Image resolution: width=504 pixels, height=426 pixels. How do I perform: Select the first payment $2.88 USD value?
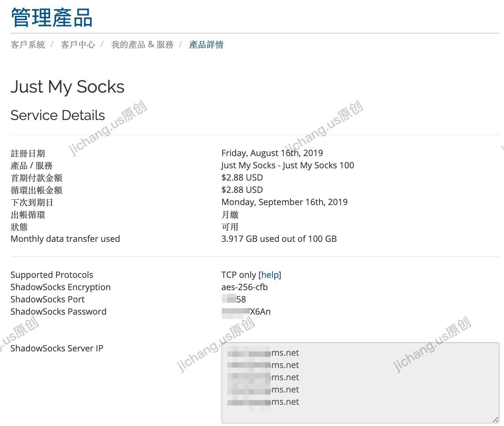click(x=242, y=178)
